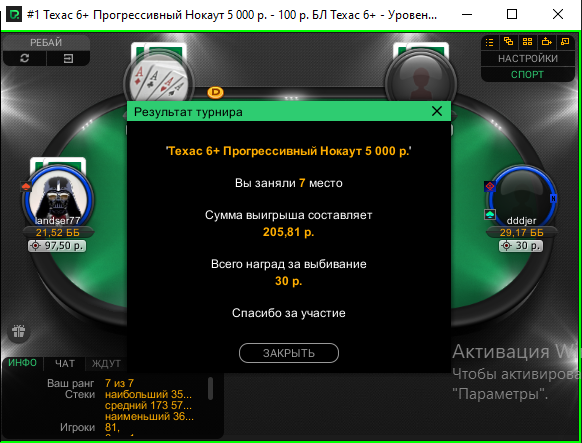Select the ИНФО tab
This screenshot has width=582, height=443.
pos(23,363)
